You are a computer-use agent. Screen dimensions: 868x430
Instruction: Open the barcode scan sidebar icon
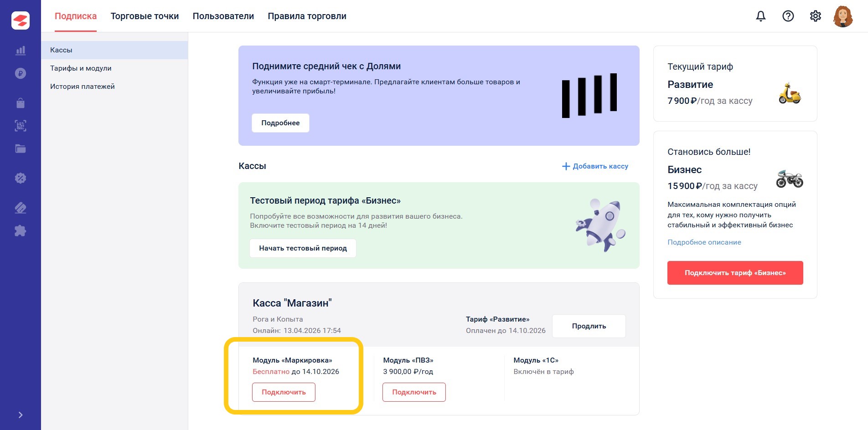click(x=21, y=126)
